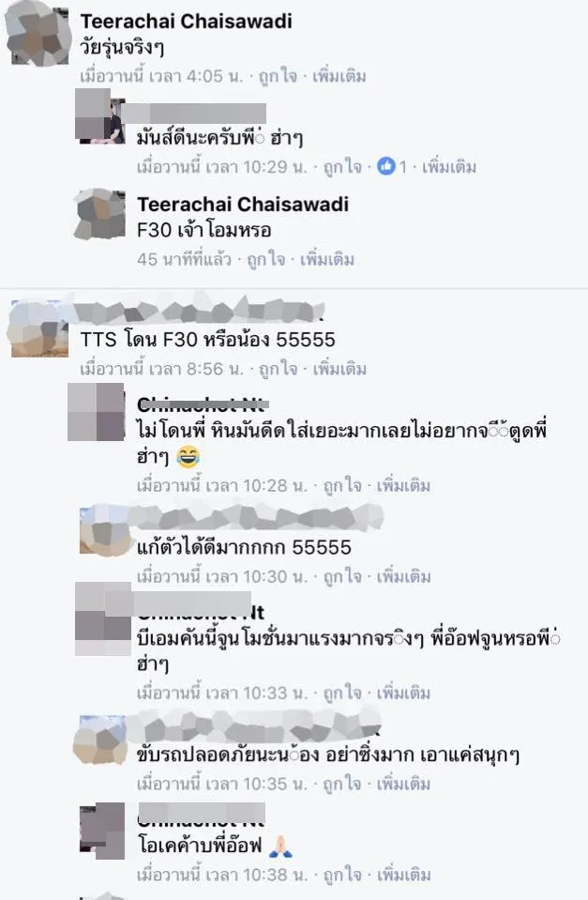Open Teerachai Chaisawadi name on F30 reply
588x900 pixels.
(243, 204)
